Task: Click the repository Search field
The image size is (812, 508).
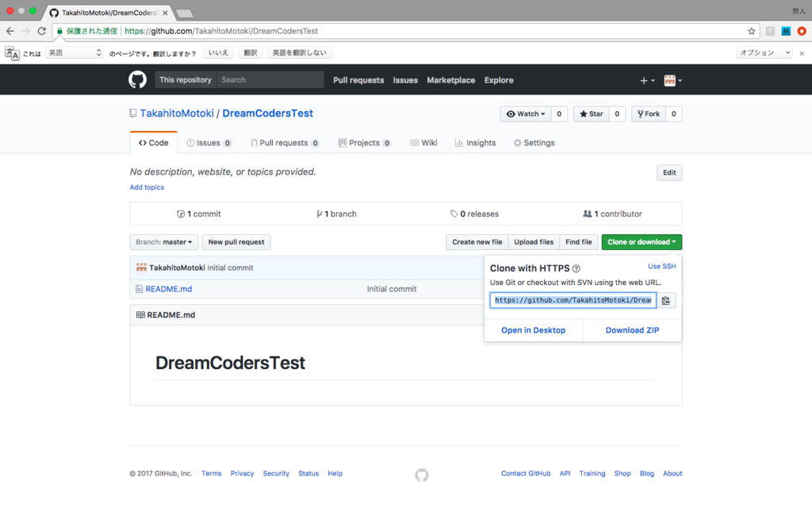Action: pos(270,80)
